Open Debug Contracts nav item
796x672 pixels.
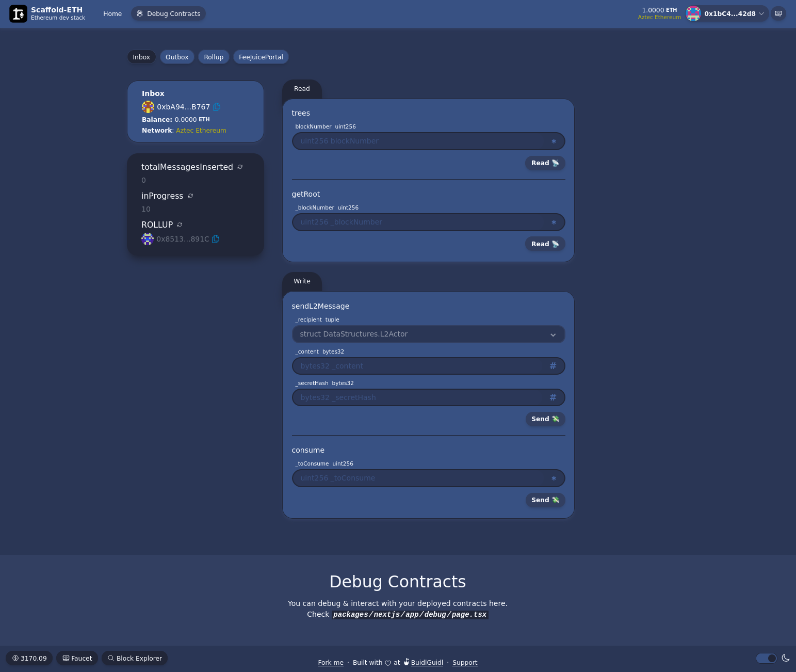169,13
